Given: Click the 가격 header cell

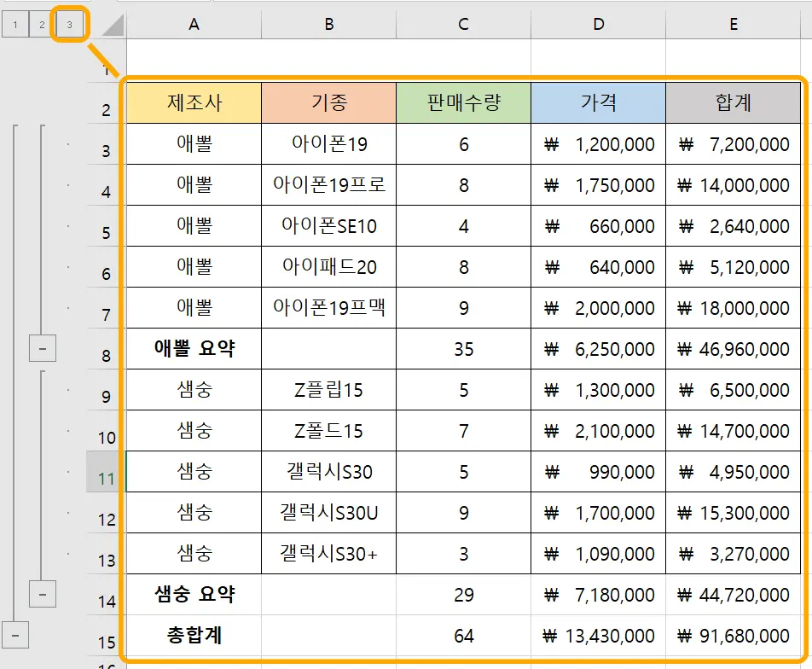Looking at the screenshot, I should click(599, 102).
